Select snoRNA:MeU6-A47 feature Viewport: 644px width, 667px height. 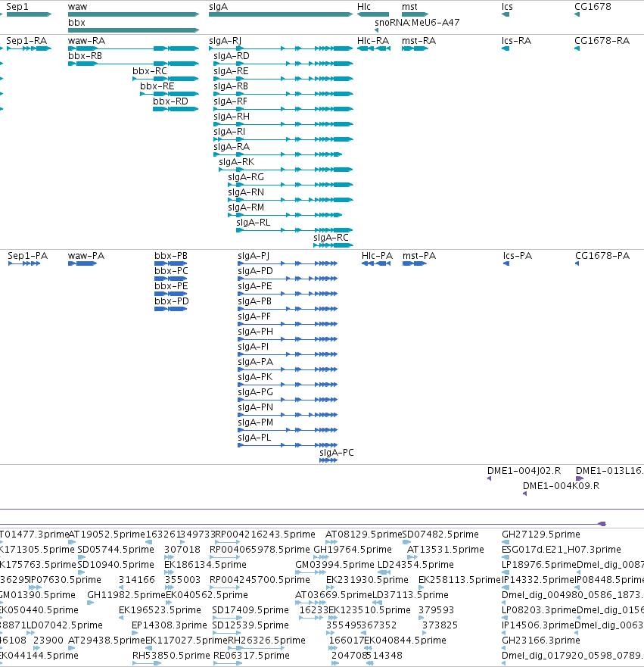pos(377,30)
